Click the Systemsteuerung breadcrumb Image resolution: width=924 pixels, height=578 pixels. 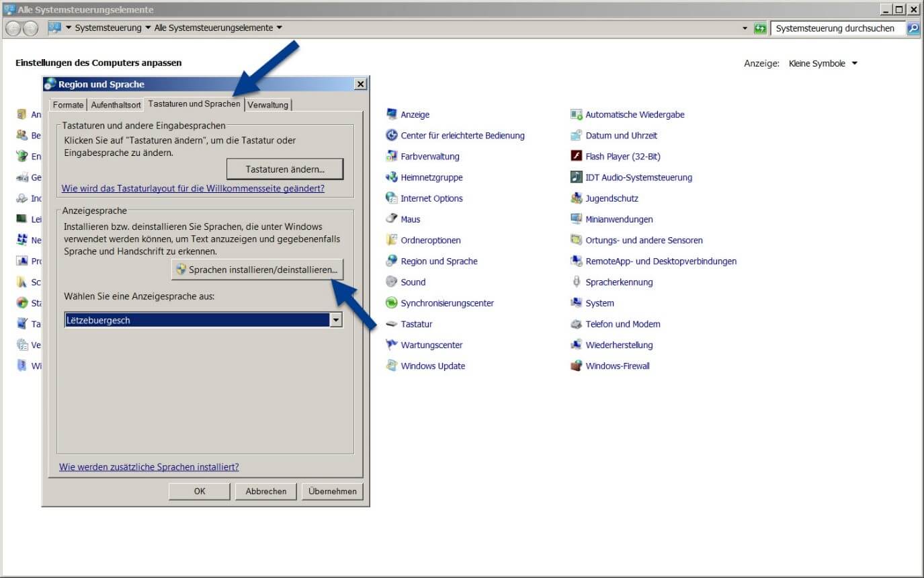pyautogui.click(x=108, y=28)
